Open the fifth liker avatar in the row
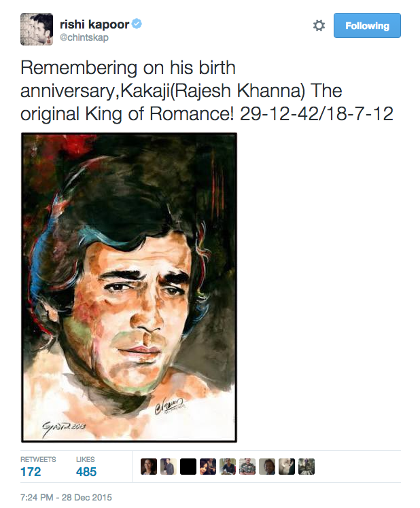Image resolution: width=420 pixels, height=508 pixels. tap(228, 467)
